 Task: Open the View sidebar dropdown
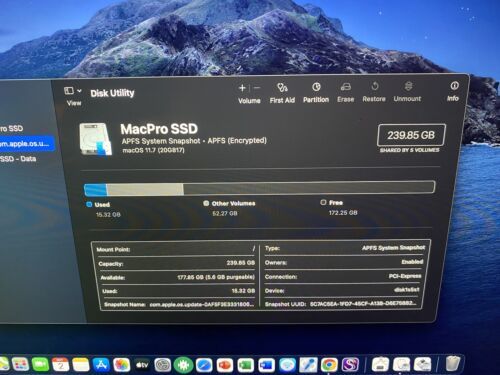coord(79,91)
